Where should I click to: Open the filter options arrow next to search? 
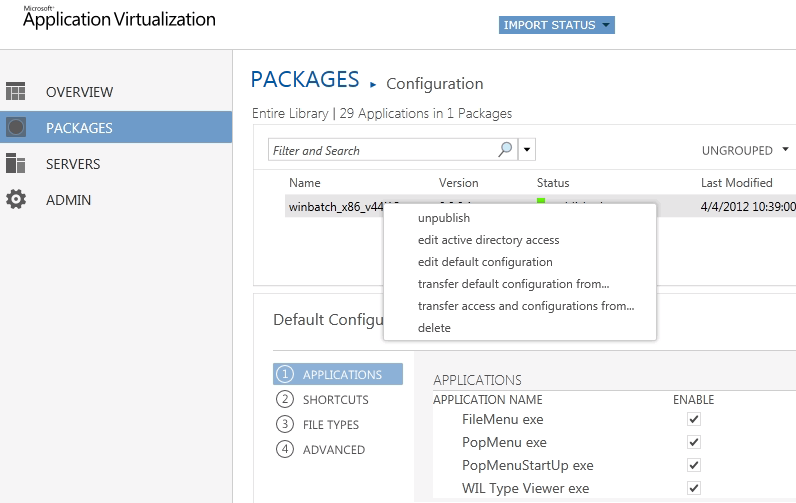click(527, 150)
